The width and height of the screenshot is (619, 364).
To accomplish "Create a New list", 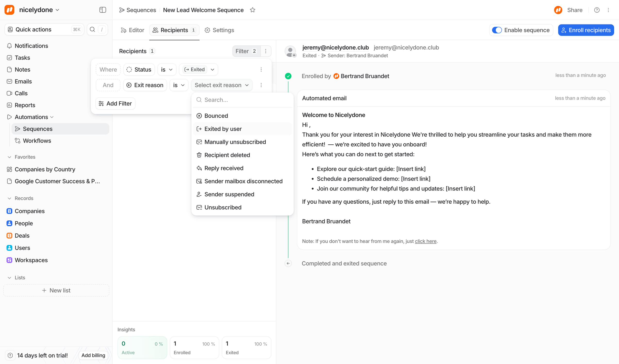I will pyautogui.click(x=56, y=290).
